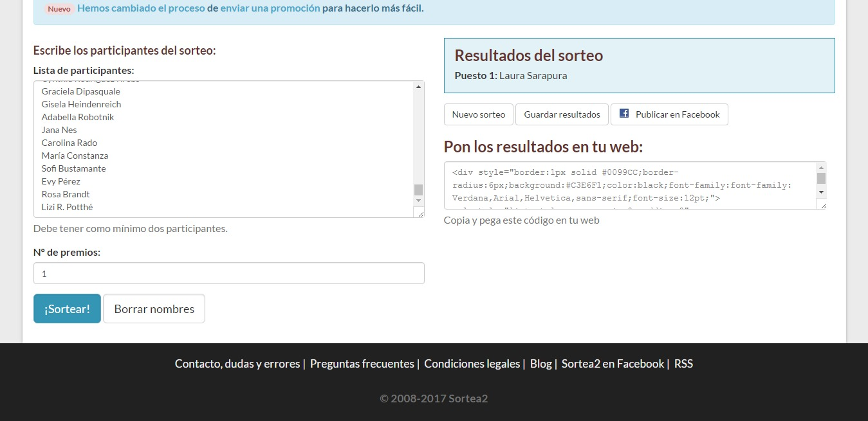
Task: Click 'Lista de participantes:' label
Action: [x=84, y=71]
